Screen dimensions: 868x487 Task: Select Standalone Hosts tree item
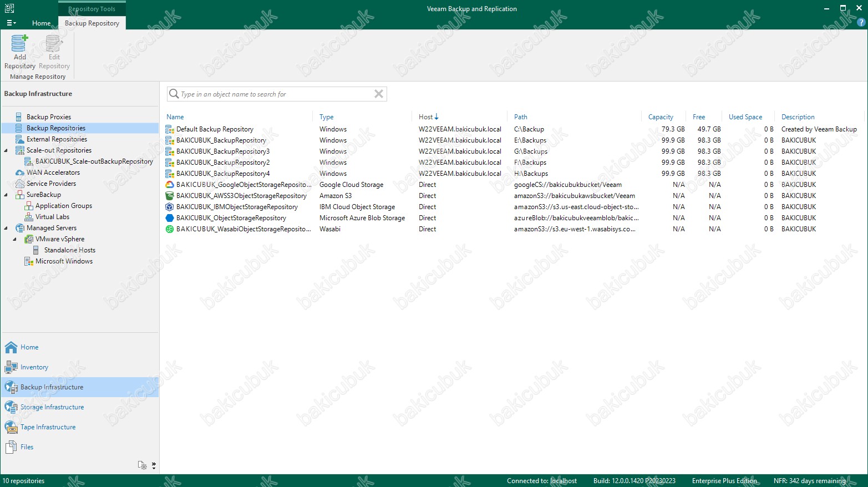coord(70,250)
